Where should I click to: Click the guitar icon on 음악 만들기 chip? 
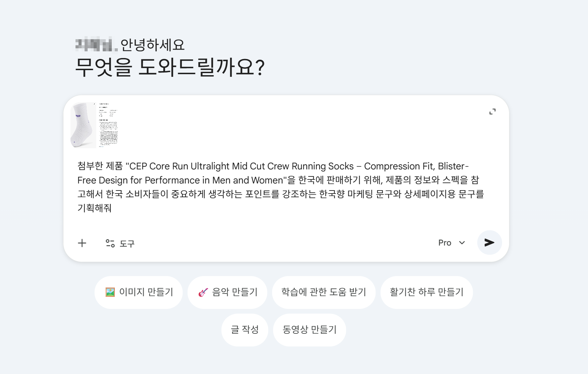point(202,292)
